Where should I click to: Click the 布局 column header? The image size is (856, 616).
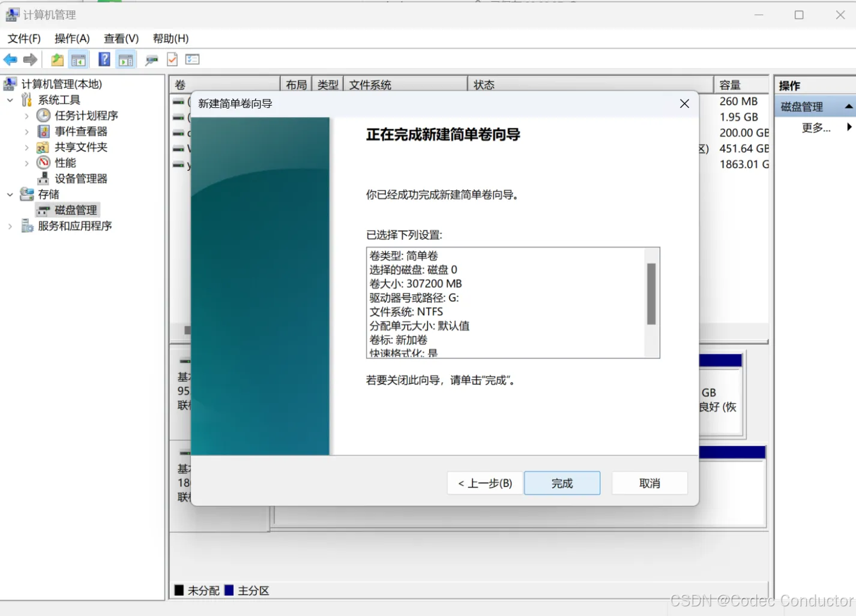click(297, 85)
